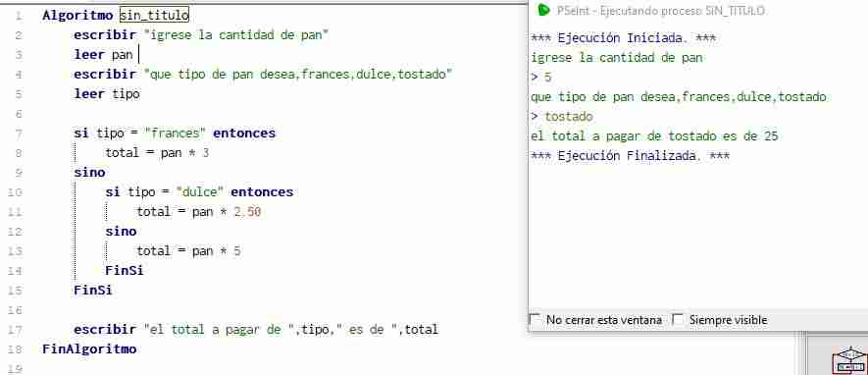868x375 pixels.
Task: Click the "Algoritmo" keyword on line 1
Action: [77, 16]
